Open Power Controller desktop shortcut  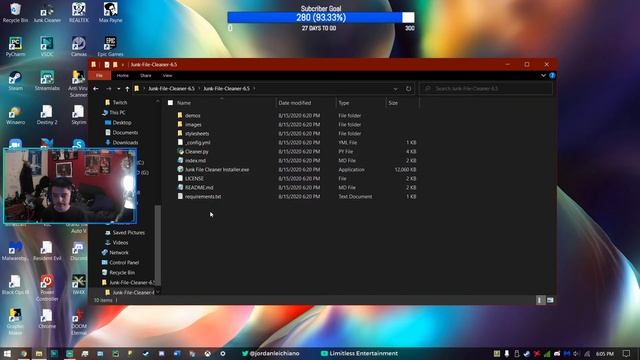[x=47, y=288]
